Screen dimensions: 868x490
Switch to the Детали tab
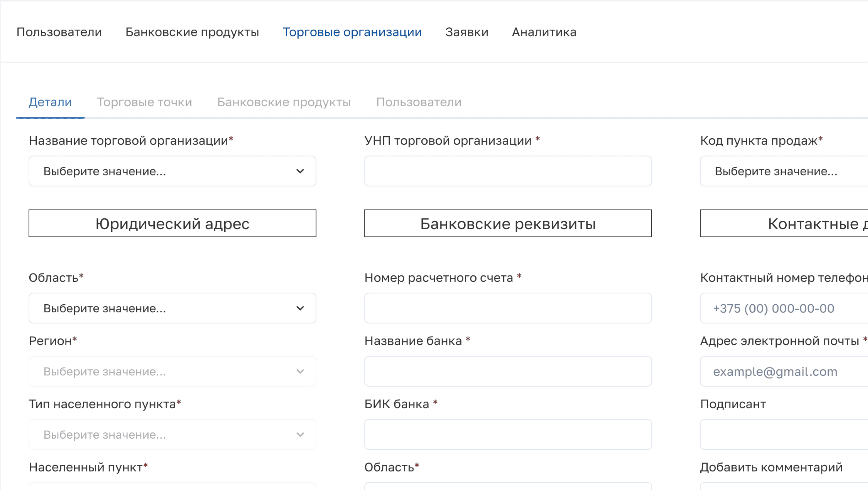pos(50,102)
